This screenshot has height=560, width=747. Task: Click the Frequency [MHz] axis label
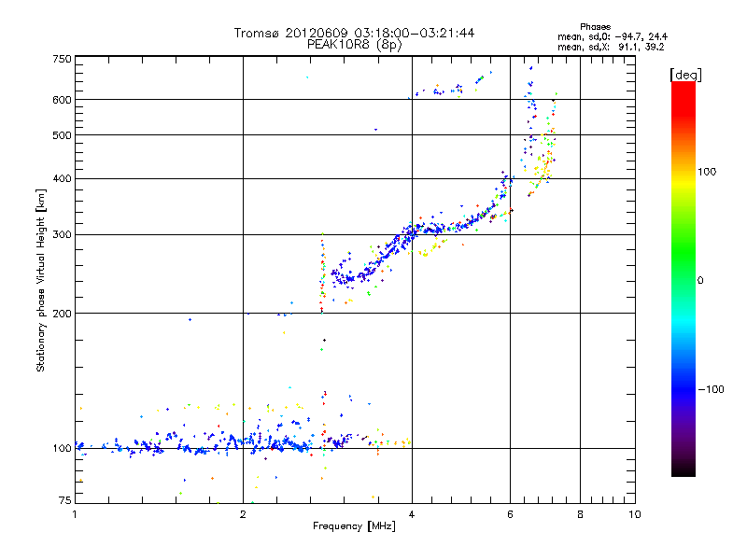pyautogui.click(x=354, y=526)
